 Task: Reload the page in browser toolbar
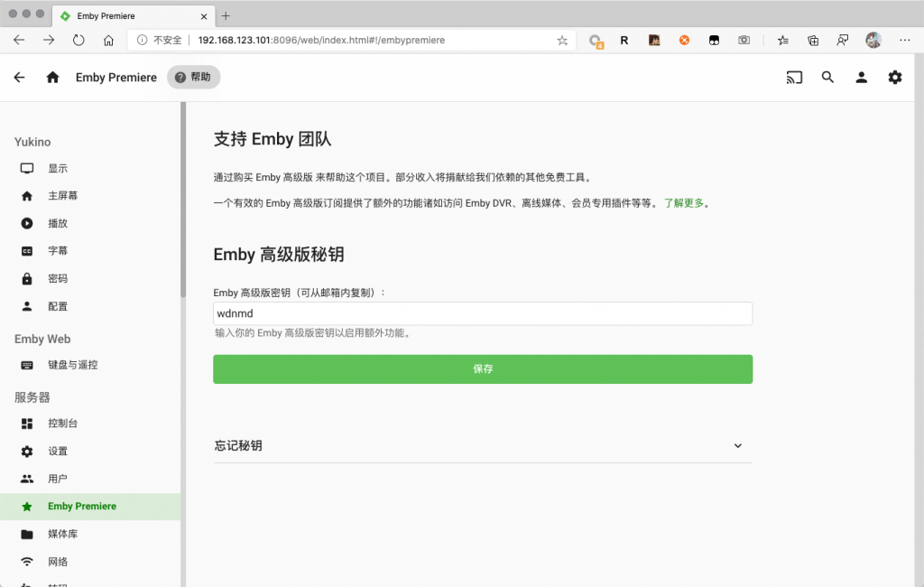coord(79,41)
